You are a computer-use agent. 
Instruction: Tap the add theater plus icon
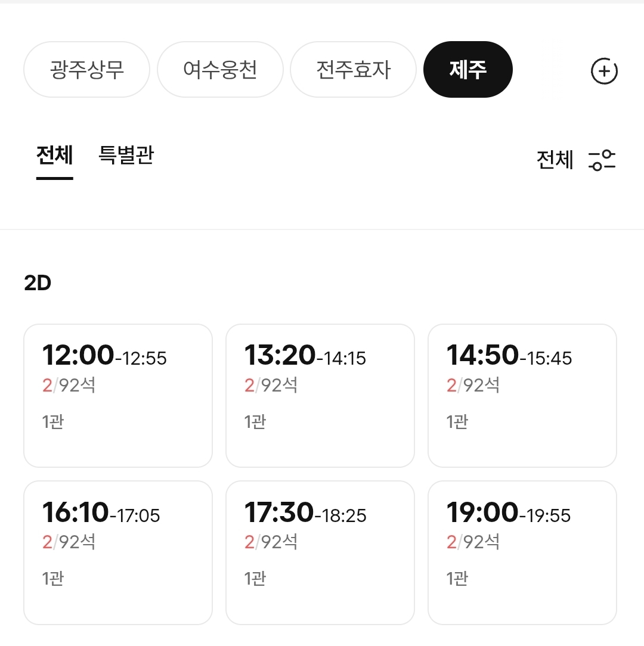pos(604,71)
